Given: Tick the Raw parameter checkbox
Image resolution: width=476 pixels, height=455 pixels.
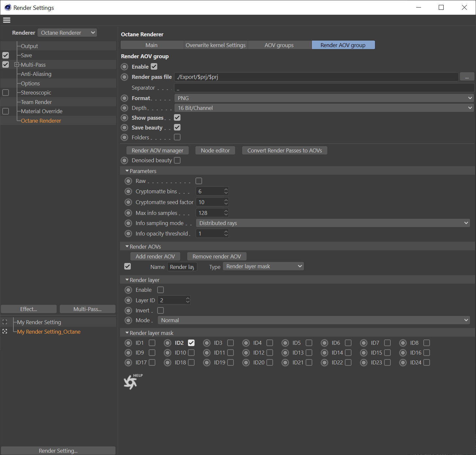Looking at the screenshot, I should 199,181.
